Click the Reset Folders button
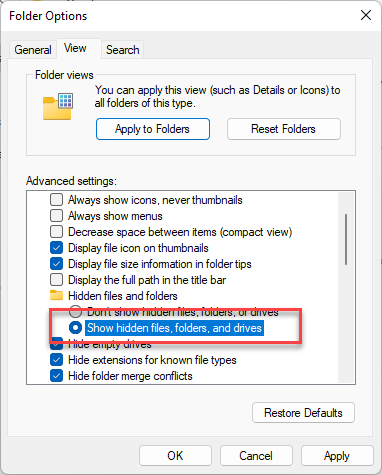382x475 pixels. click(x=284, y=129)
